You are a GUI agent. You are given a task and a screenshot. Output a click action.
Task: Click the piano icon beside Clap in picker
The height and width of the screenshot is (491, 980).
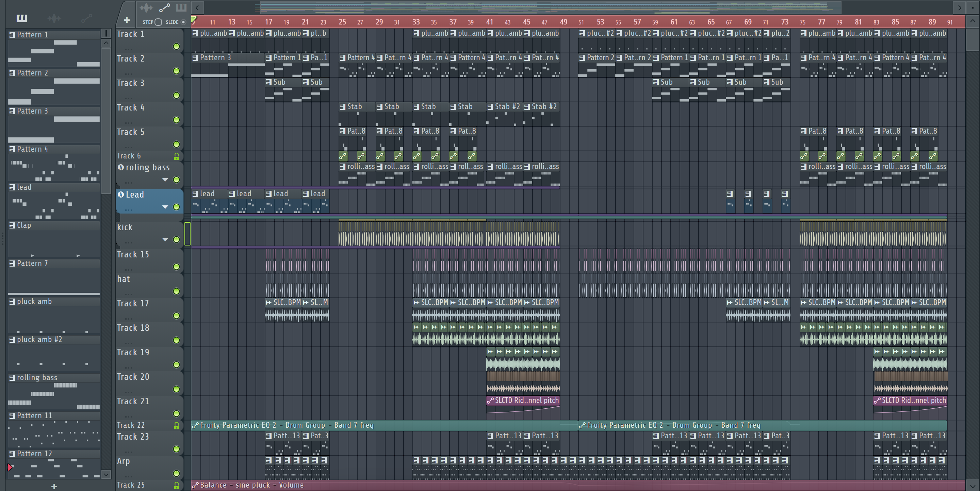(x=12, y=225)
